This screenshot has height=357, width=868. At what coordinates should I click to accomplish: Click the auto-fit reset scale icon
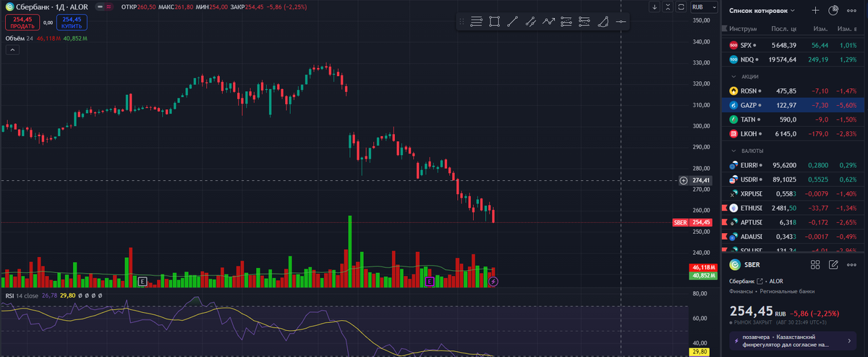[681, 7]
